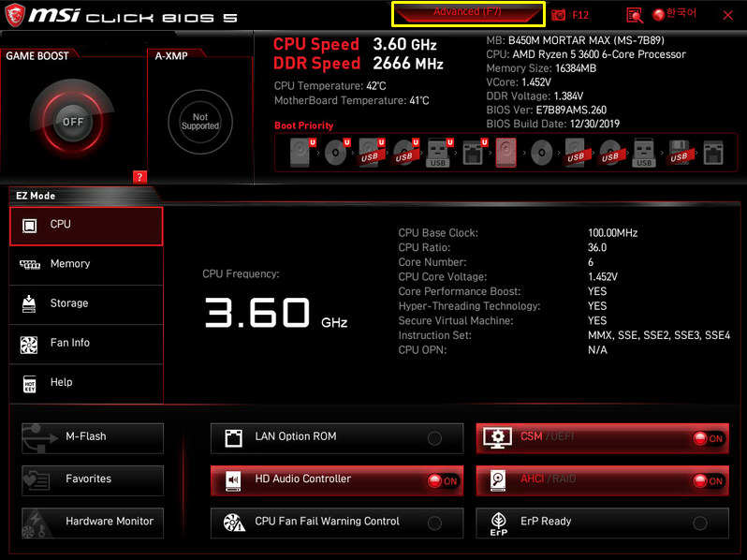The width and height of the screenshot is (747, 560).
Task: Open the CPU tab in EZ Mode
Action: pos(86,226)
